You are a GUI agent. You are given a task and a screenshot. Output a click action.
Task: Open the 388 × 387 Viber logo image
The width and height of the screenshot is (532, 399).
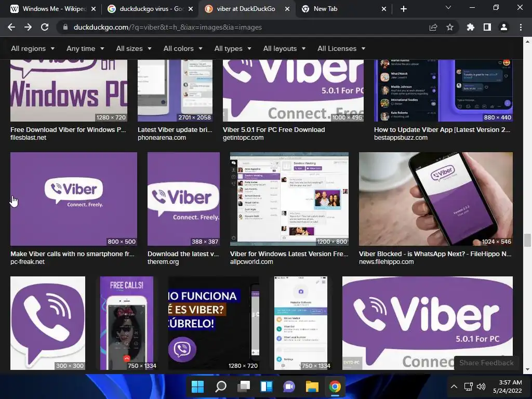183,199
